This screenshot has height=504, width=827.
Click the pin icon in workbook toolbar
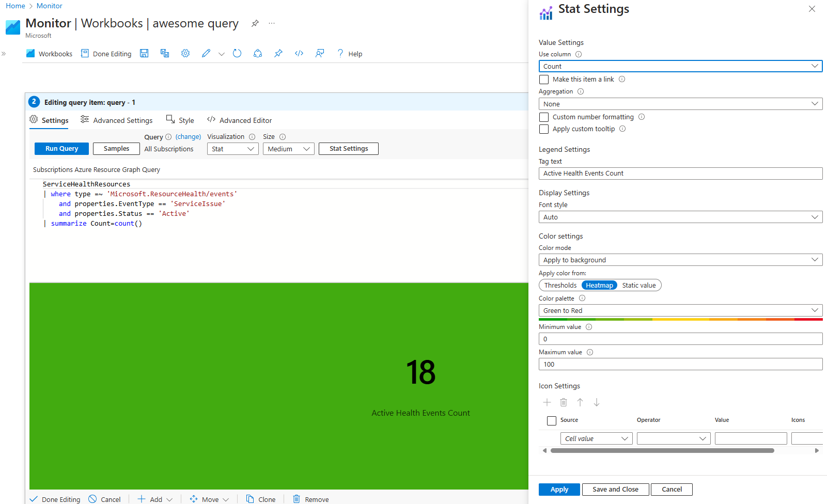click(x=278, y=53)
